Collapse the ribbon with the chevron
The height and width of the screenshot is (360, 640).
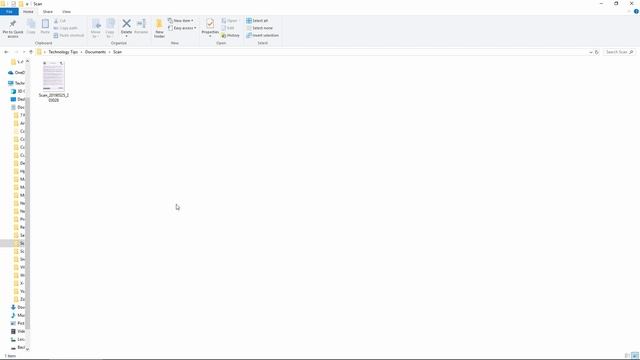point(629,11)
